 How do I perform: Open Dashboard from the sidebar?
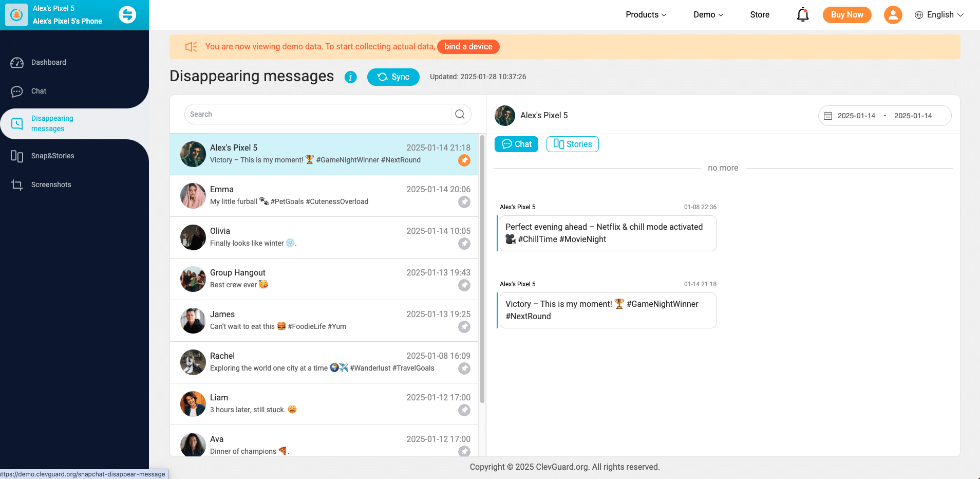[x=48, y=62]
